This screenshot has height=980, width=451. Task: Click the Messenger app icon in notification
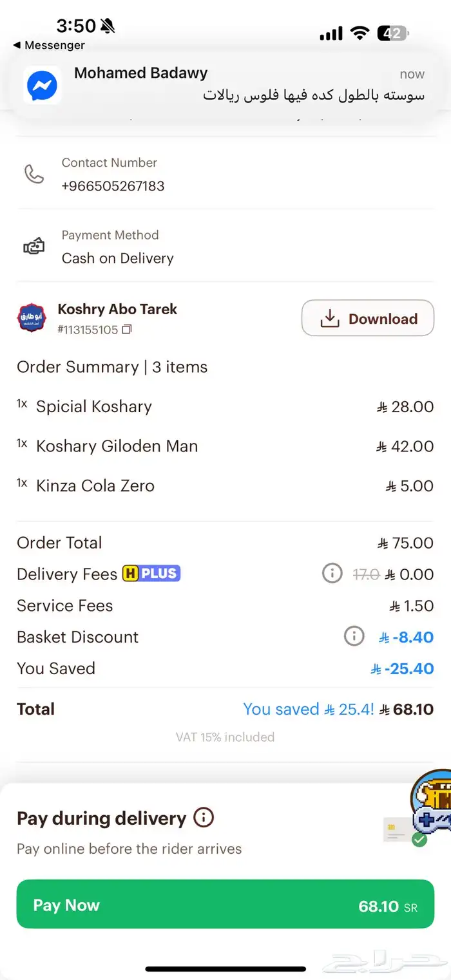[x=41, y=84]
